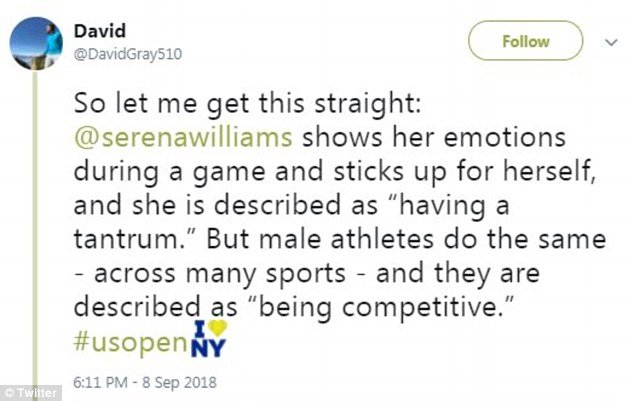Screen dimensions: 634x401
Task: Click the copyright symbol beside Twitter
Action: coord(8,393)
